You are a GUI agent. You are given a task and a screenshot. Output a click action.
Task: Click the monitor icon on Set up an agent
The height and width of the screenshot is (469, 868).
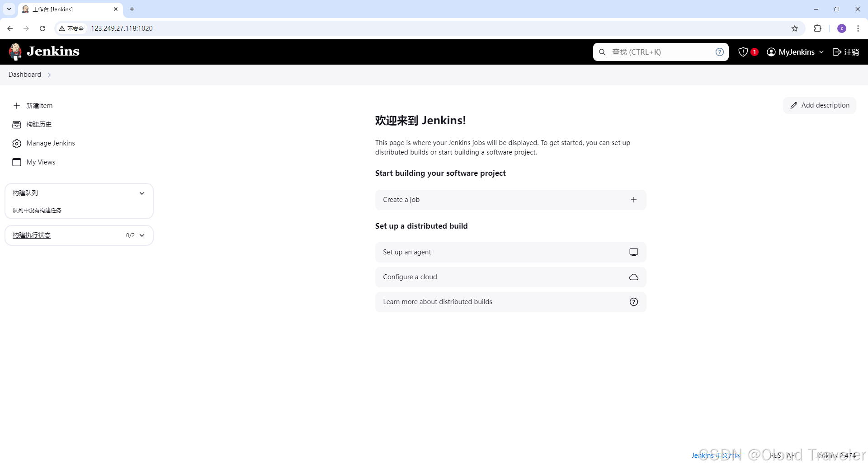click(x=634, y=252)
